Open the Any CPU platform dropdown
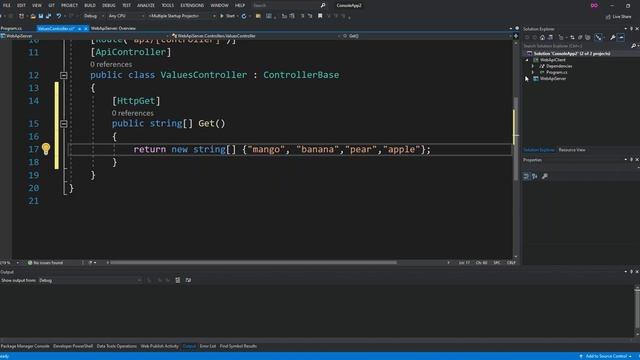This screenshot has width=640, height=360. click(126, 16)
